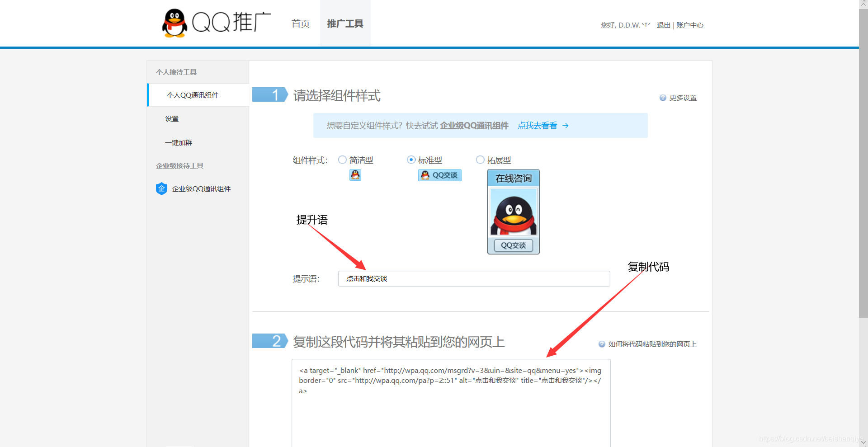
Task: Click the small penguin 简洁型 preview icon
Action: (x=355, y=175)
